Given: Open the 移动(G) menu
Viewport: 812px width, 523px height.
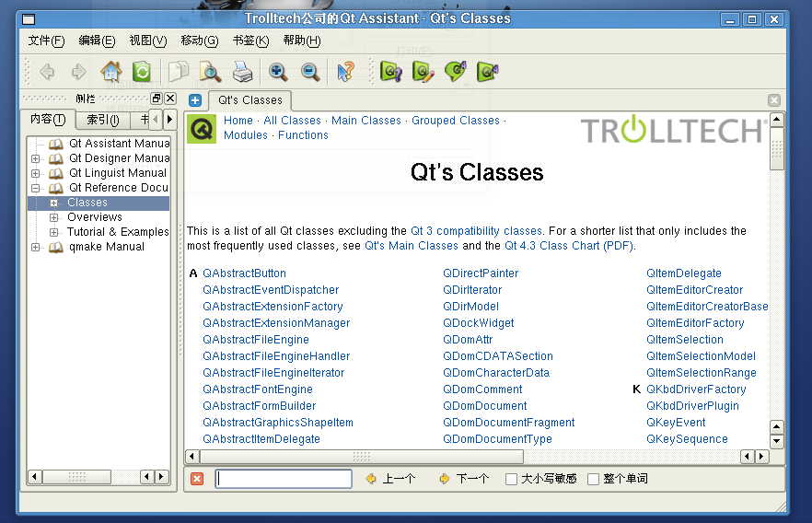Looking at the screenshot, I should [200, 41].
